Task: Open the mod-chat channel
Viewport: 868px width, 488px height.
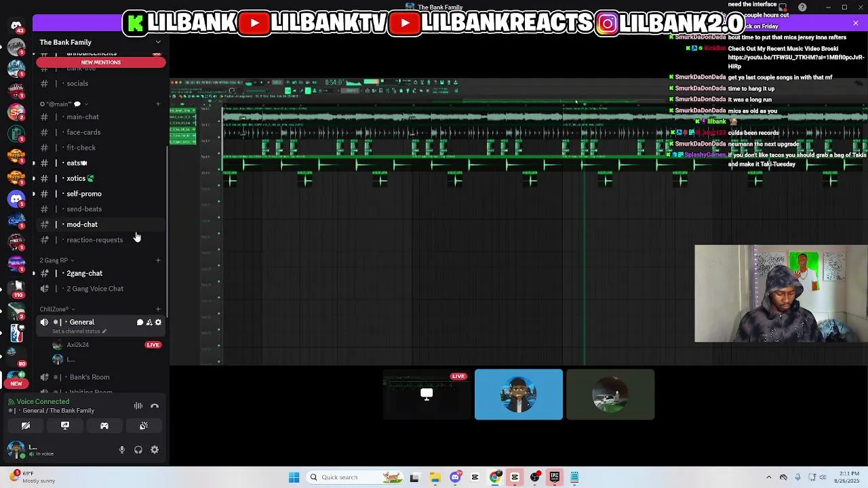Action: coord(101,224)
